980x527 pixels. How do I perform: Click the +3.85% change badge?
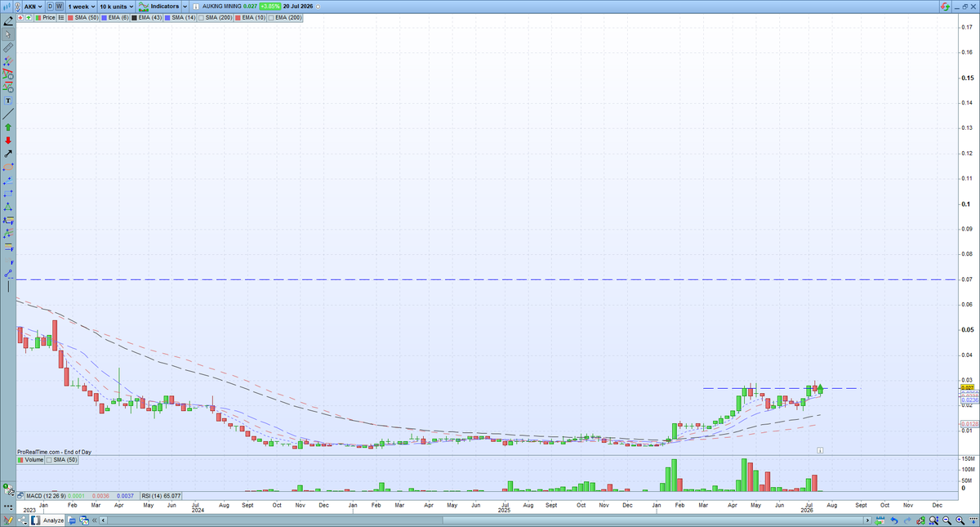pos(269,7)
